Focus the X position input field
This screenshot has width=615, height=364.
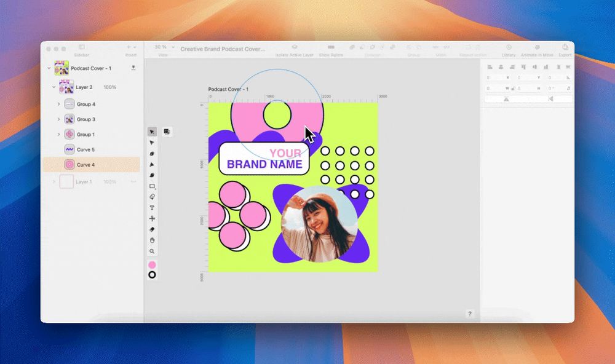pyautogui.click(x=499, y=77)
